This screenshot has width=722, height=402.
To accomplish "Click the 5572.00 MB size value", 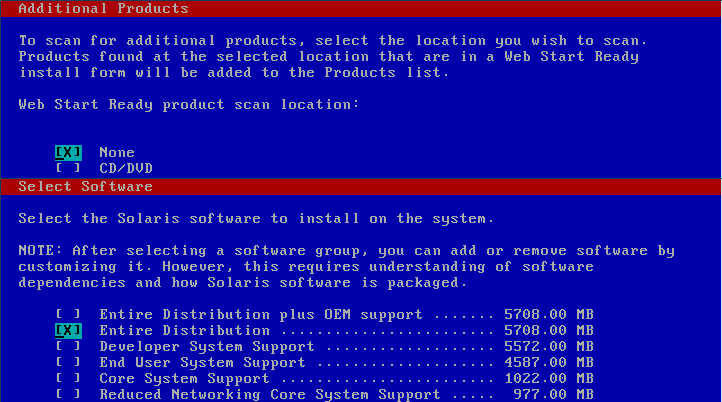I will click(549, 346).
